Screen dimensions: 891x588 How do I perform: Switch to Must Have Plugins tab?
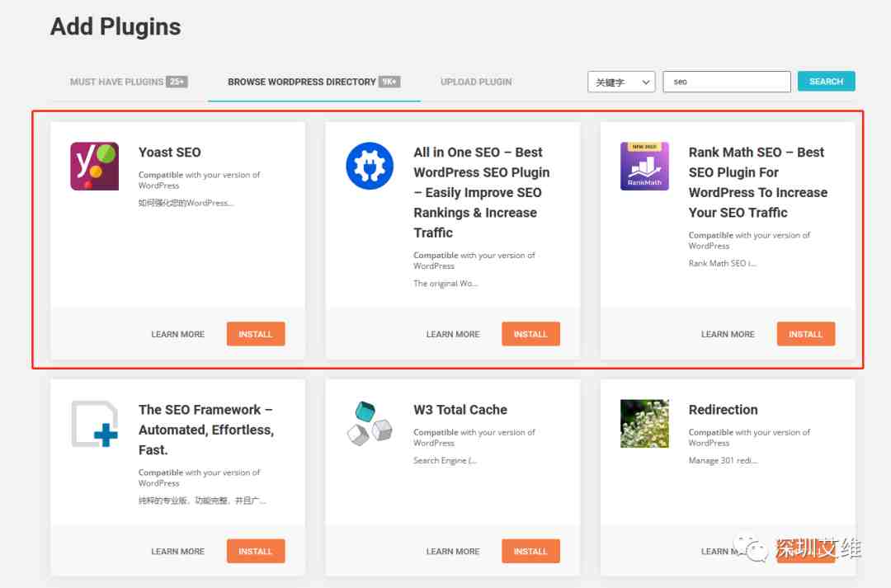pyautogui.click(x=129, y=82)
